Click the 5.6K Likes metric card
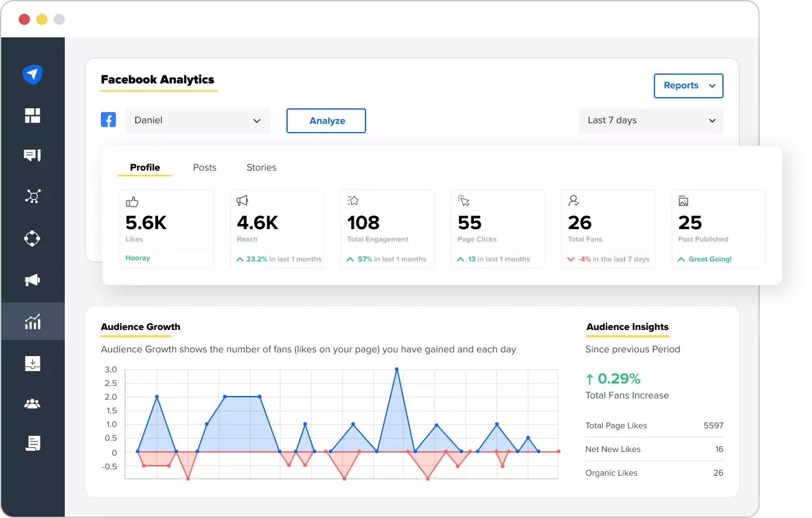 [x=166, y=228]
